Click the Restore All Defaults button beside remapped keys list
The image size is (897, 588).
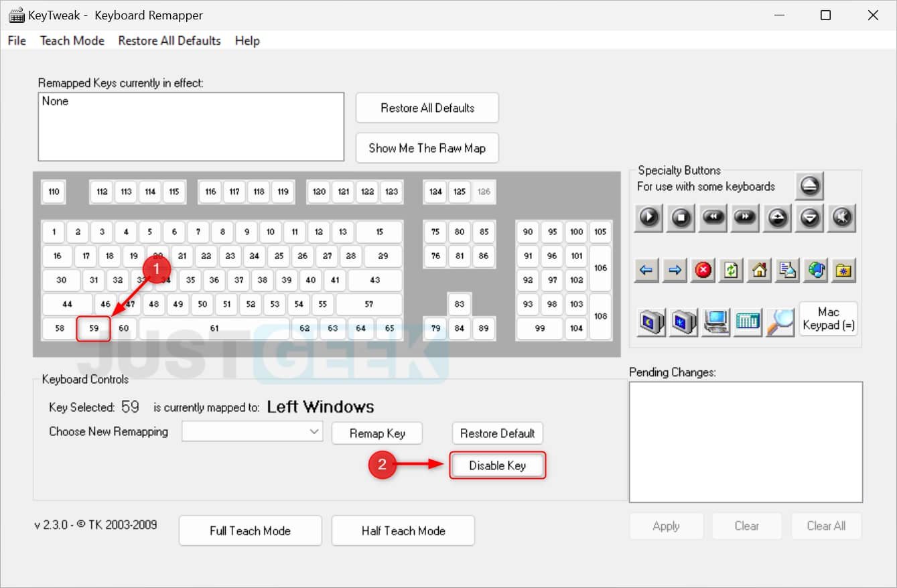point(427,108)
